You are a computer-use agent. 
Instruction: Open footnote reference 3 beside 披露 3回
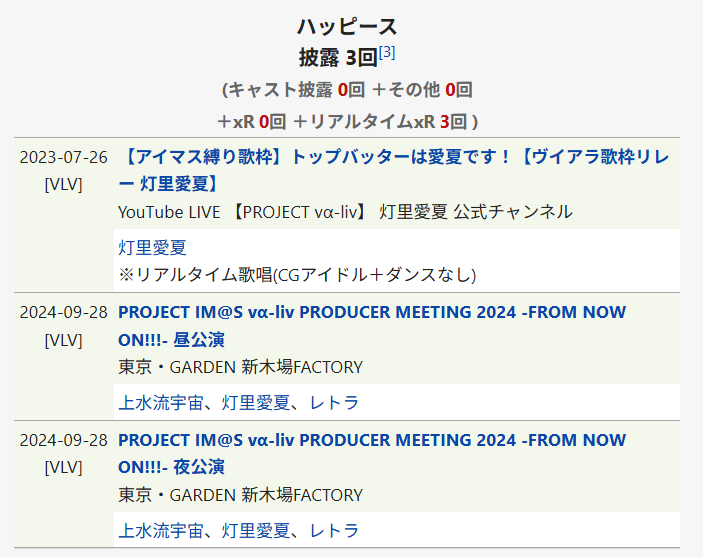[x=387, y=52]
